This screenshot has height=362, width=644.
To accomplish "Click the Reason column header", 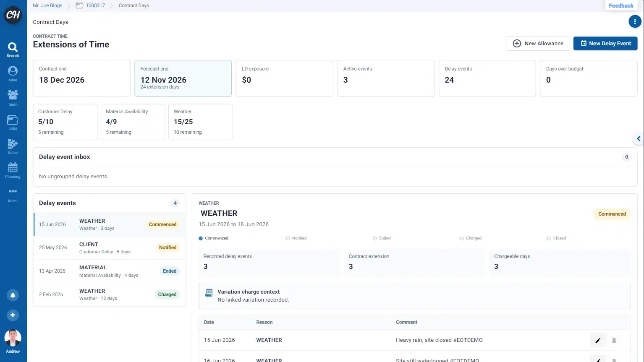I will 264,322.
